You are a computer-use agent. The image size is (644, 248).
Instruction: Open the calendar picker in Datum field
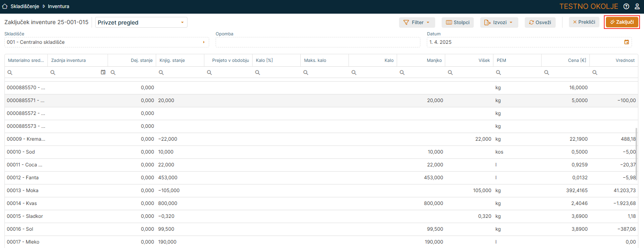627,42
